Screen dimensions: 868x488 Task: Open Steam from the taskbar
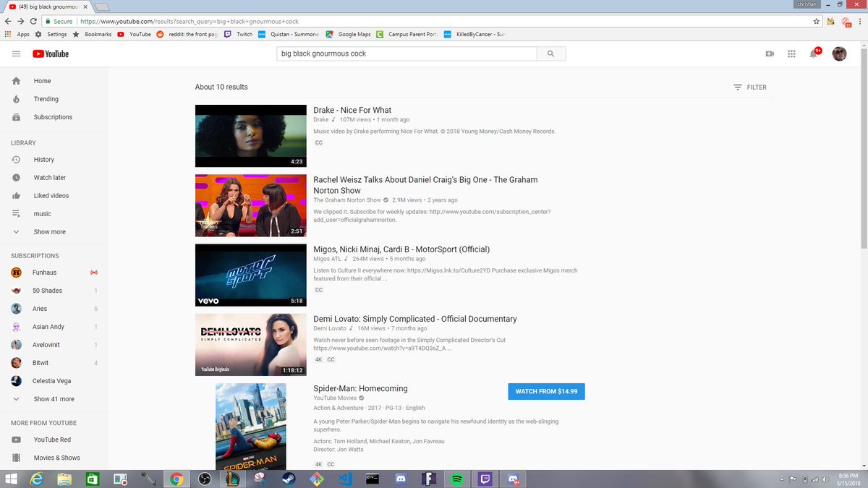pos(288,479)
